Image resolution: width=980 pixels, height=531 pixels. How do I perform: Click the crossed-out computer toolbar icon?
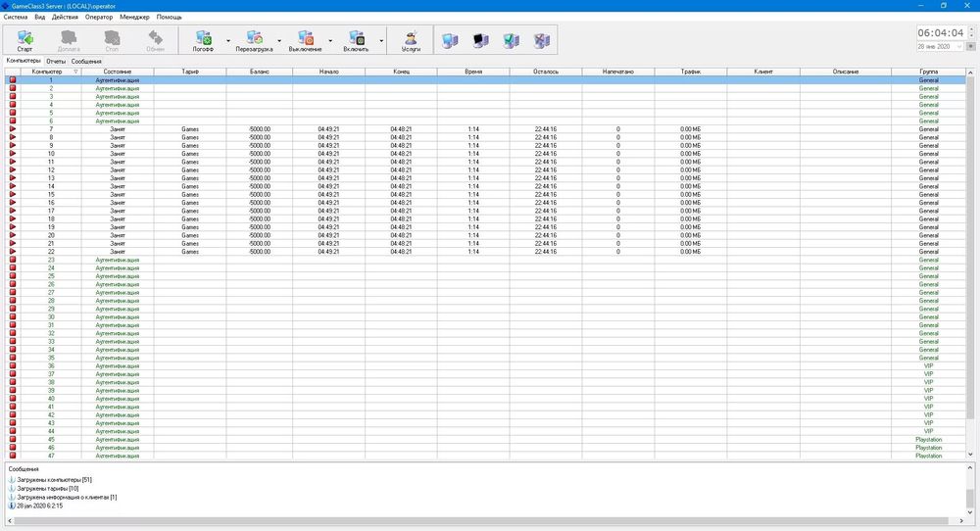point(542,40)
